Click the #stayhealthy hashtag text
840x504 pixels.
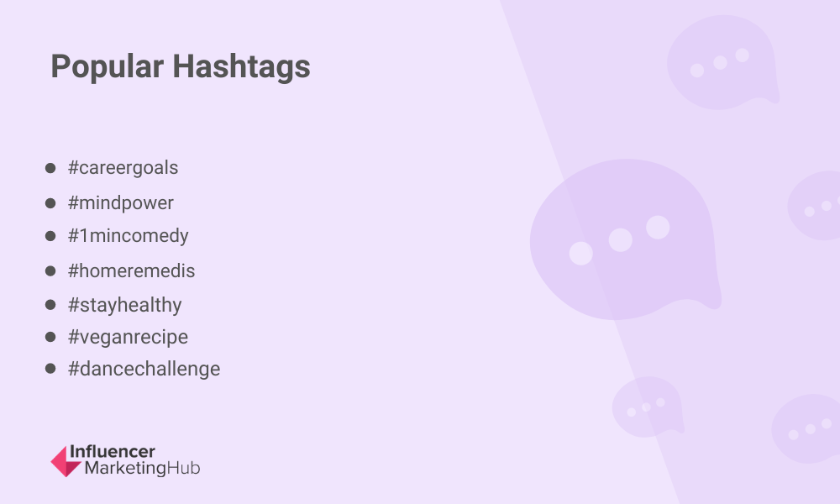(x=125, y=305)
